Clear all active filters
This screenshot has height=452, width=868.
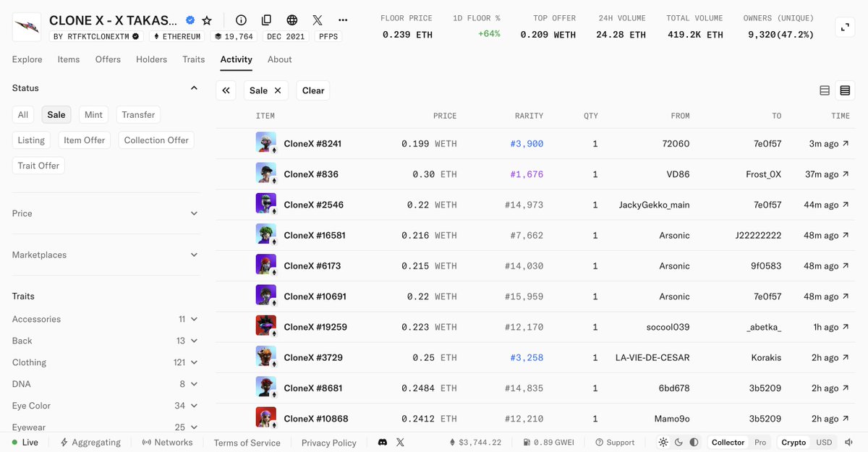(x=313, y=90)
